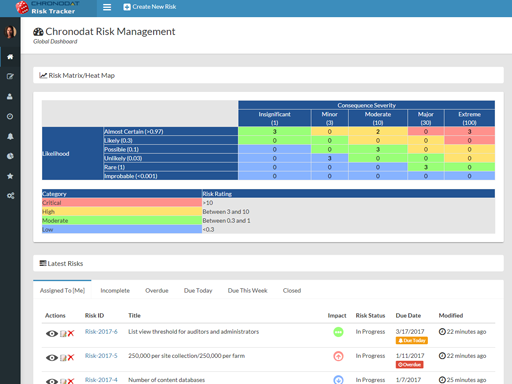Click the clock icon for Risk-2017-6 modified time
The image size is (512, 384).
point(442,331)
